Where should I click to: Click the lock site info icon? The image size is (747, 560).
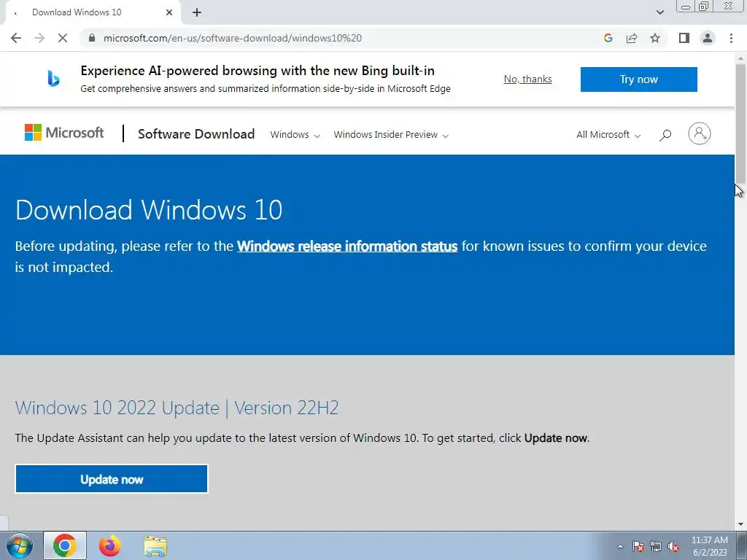[92, 38]
